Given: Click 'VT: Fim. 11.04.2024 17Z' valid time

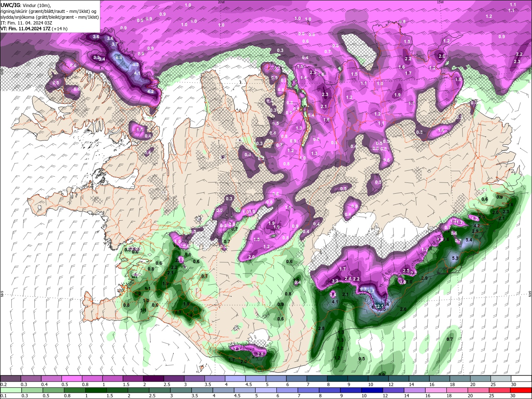Looking at the screenshot, I should [x=25, y=29].
